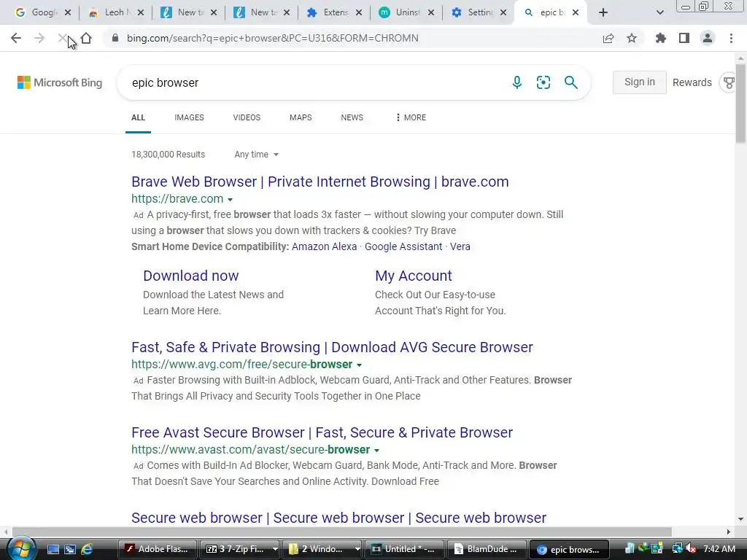This screenshot has width=747, height=560.
Task: Open the browser home page icon
Action: 86,38
